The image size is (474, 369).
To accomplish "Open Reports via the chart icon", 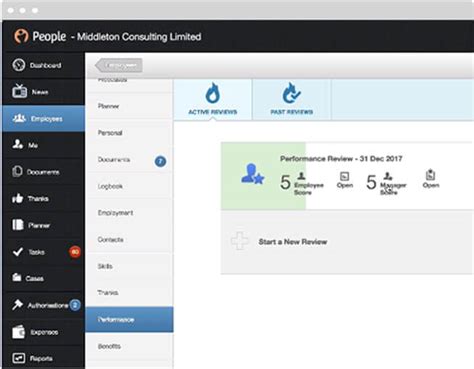I will pos(19,358).
